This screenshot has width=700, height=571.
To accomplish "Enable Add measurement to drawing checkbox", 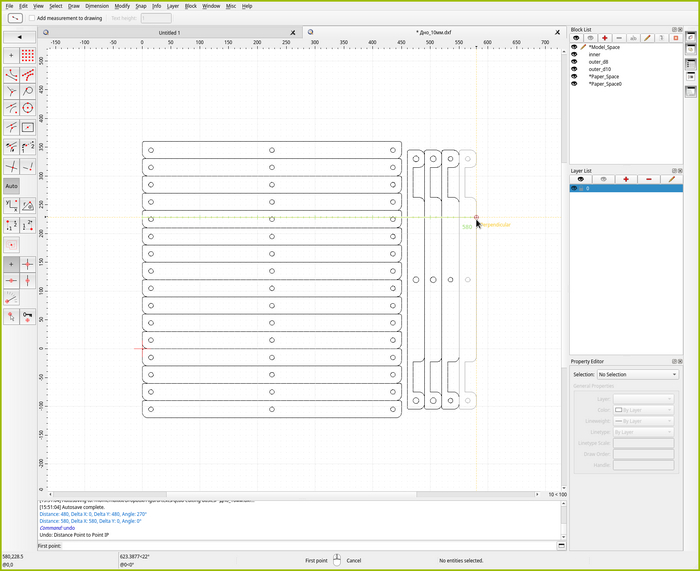I will (x=32, y=18).
